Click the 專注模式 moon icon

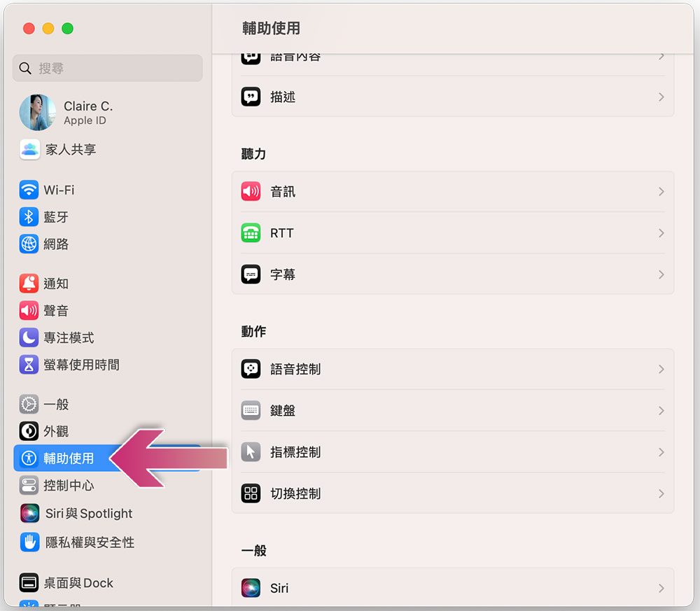[29, 337]
